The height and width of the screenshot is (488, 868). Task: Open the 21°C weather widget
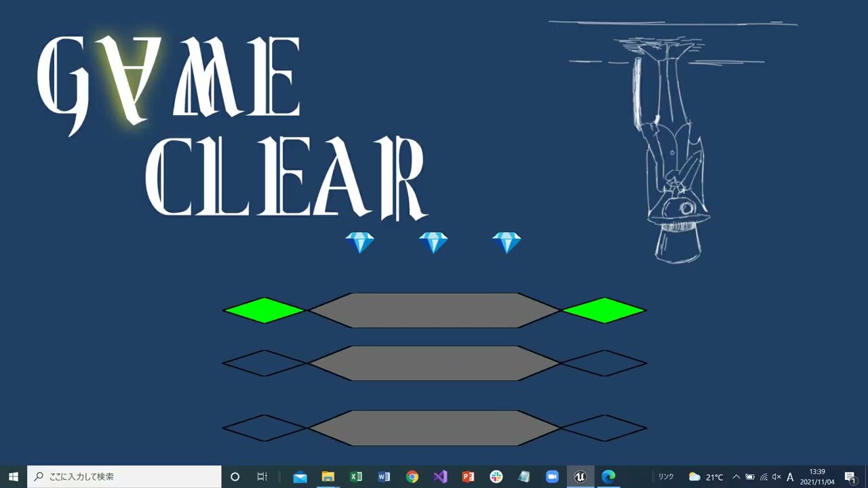(706, 476)
